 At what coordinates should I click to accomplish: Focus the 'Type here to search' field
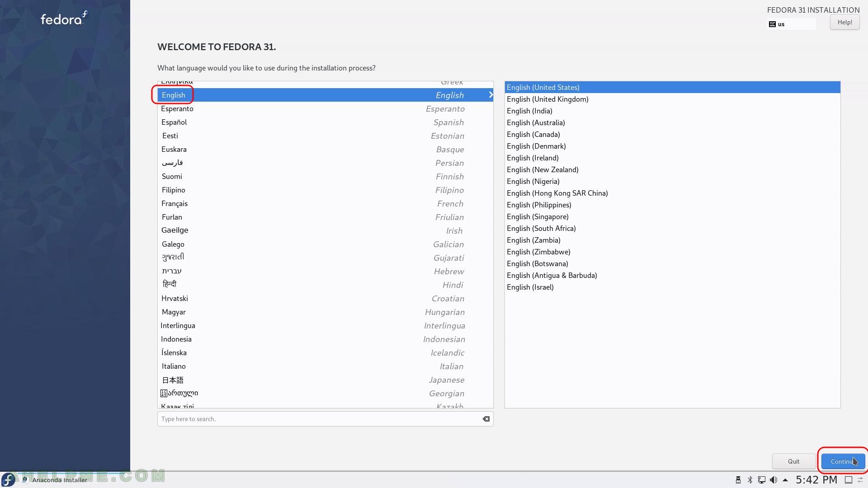click(x=325, y=419)
